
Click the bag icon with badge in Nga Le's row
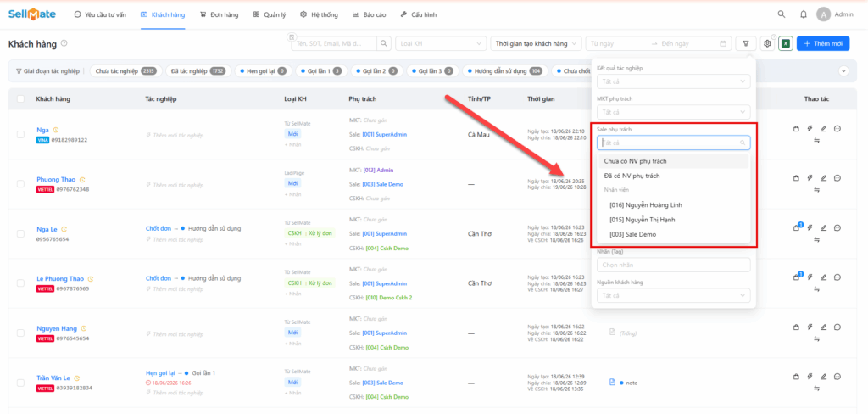click(x=797, y=227)
